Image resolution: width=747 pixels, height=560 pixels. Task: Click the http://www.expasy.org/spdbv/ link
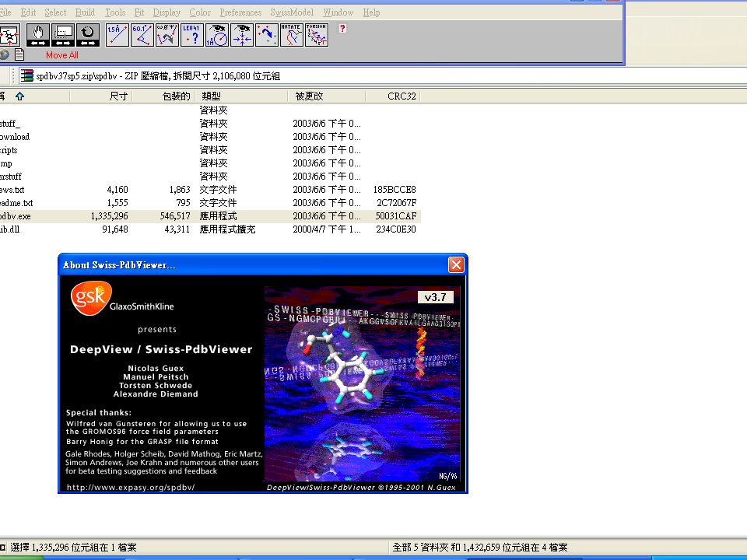click(x=131, y=487)
